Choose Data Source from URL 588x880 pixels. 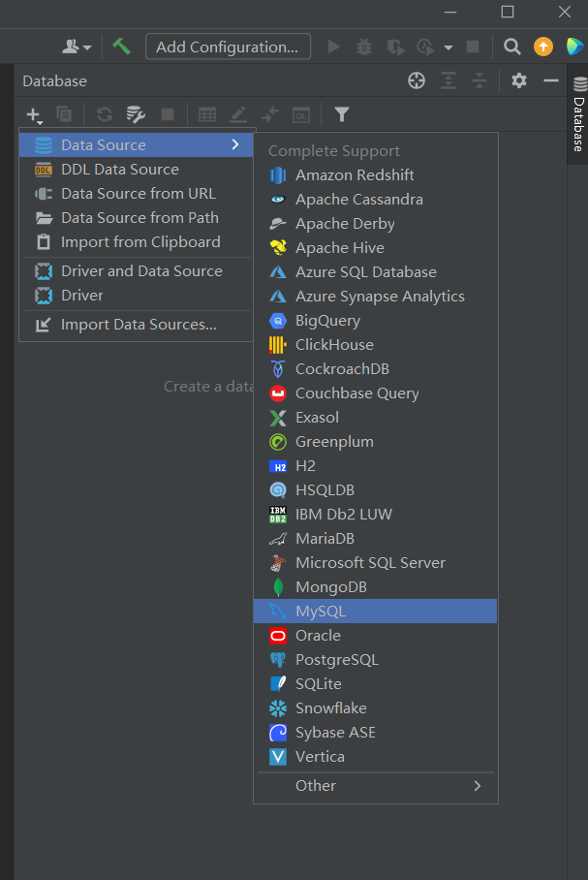137,193
